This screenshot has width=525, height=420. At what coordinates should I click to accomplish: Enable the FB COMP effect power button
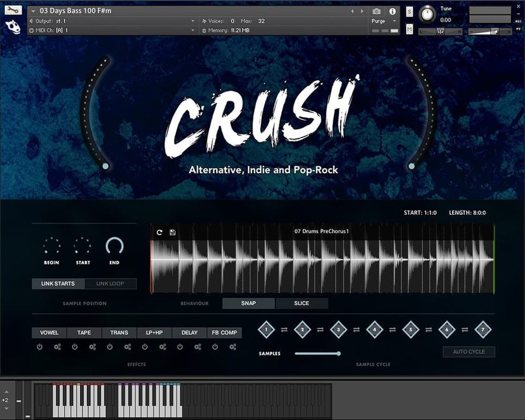coord(215,347)
